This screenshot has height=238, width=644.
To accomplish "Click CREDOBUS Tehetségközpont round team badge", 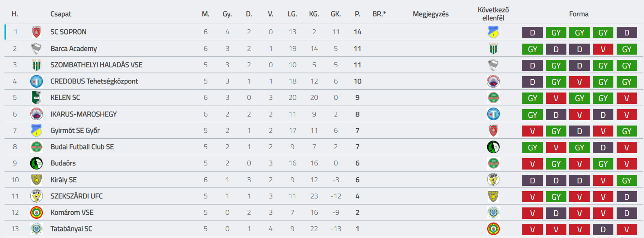I will 36,82.
